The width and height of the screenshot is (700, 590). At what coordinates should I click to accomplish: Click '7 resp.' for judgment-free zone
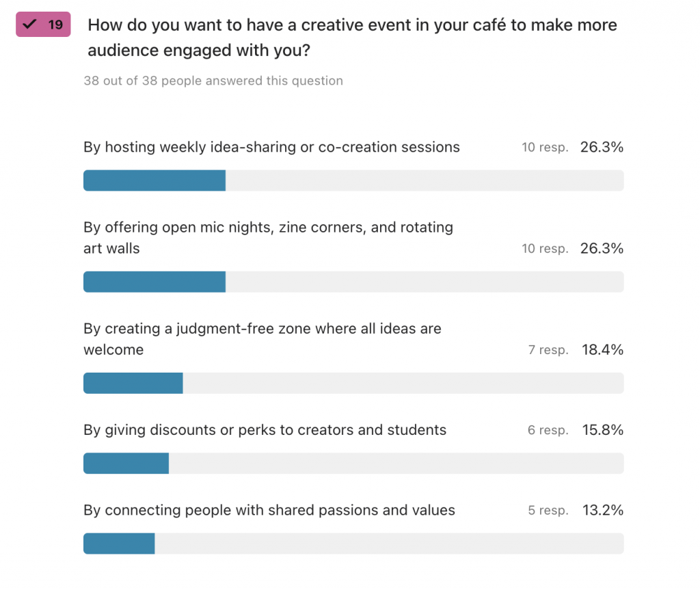tap(548, 350)
